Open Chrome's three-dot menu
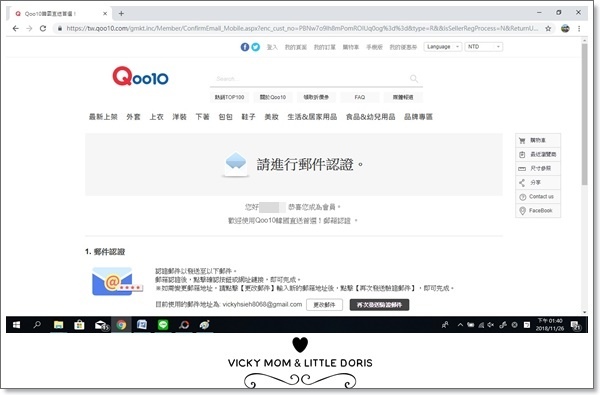 pos(579,28)
